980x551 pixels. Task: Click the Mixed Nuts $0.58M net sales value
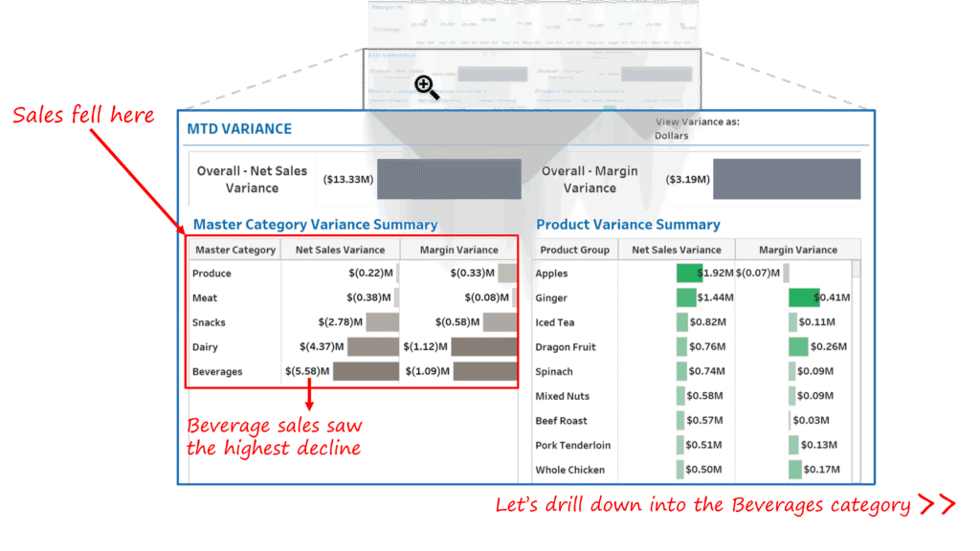[x=704, y=395]
